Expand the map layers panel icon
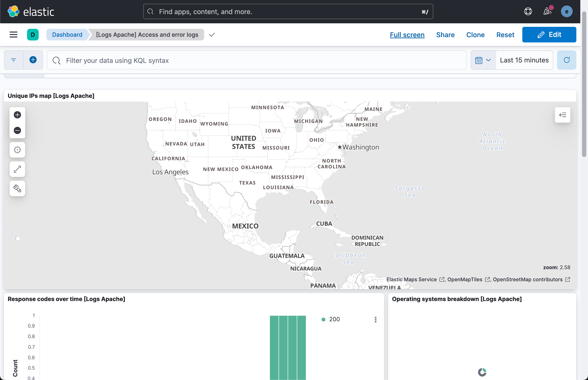 coord(562,115)
